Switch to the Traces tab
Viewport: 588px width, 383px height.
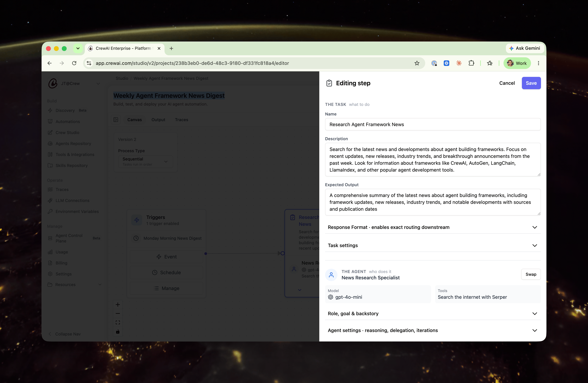182,120
